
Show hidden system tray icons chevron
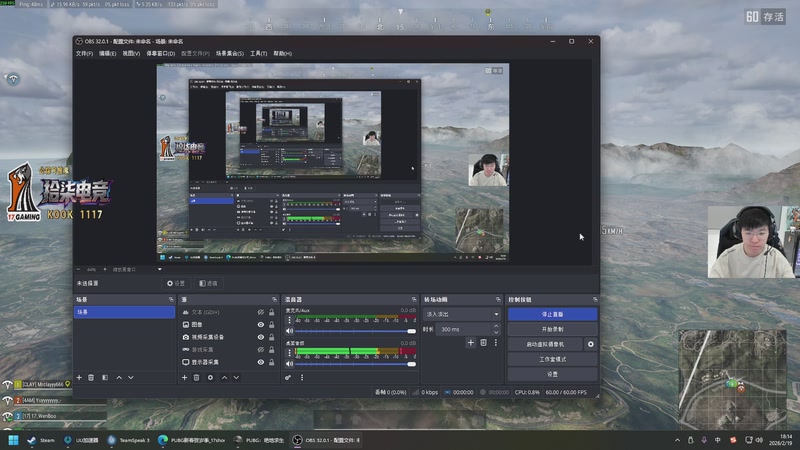pos(677,440)
